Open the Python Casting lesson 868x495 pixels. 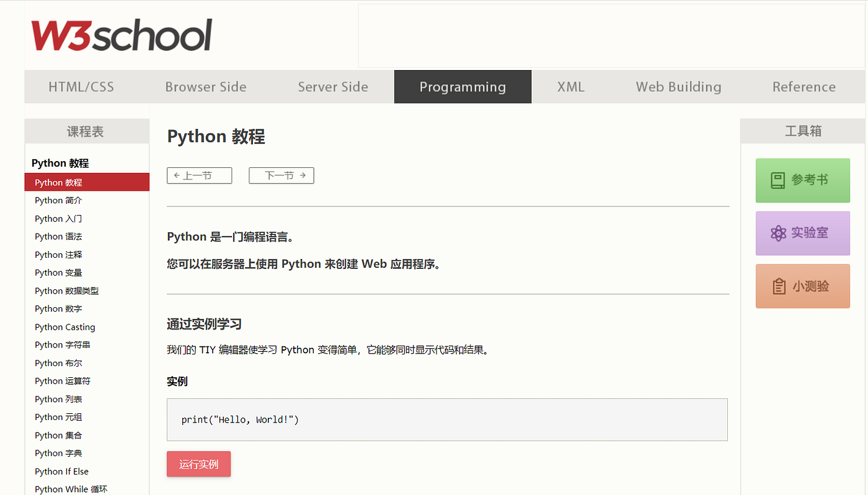64,326
